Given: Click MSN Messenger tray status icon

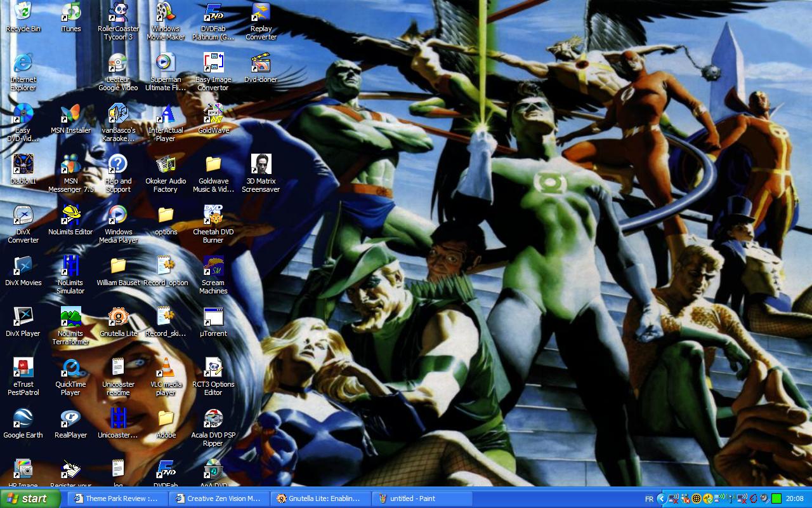Looking at the screenshot, I should pos(685,499).
